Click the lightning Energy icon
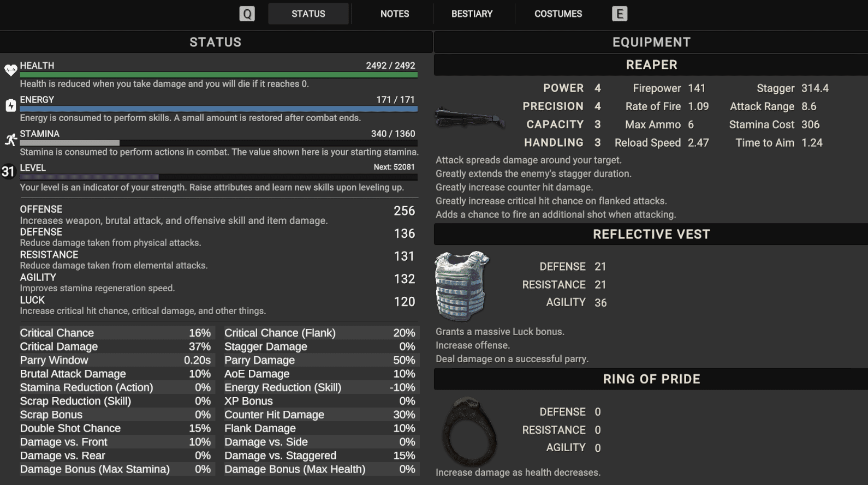 (x=10, y=105)
